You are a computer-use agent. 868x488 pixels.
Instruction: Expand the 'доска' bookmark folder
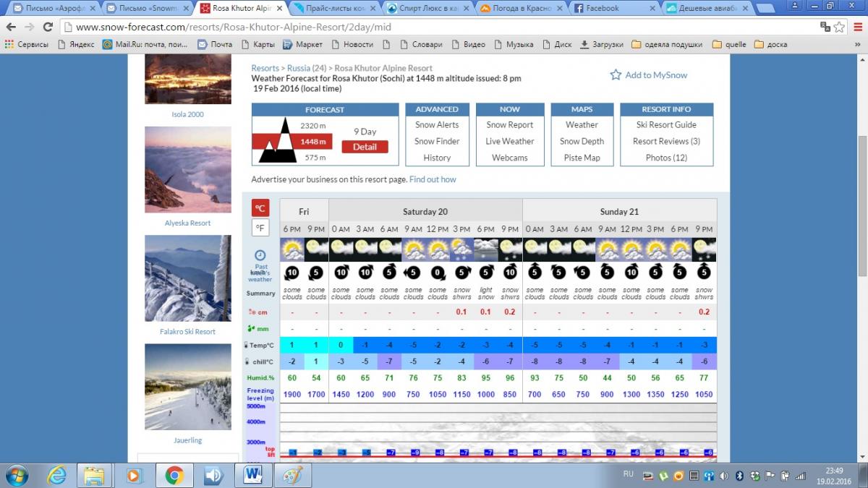(x=770, y=44)
